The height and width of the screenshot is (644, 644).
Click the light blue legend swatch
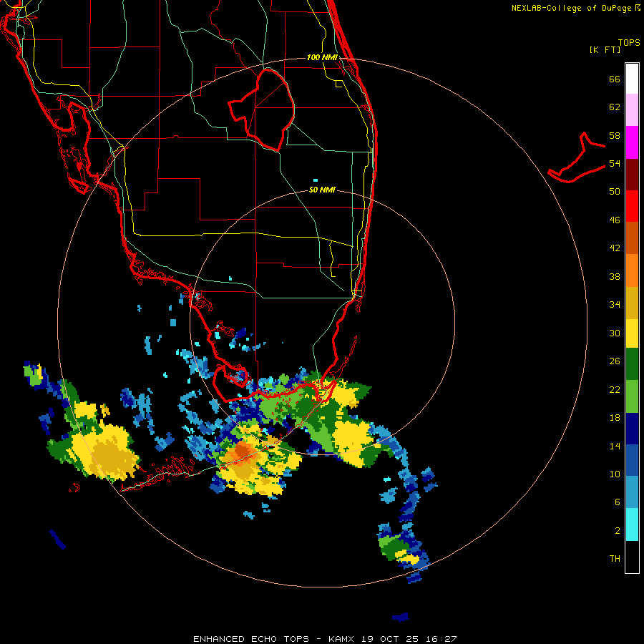point(632,492)
